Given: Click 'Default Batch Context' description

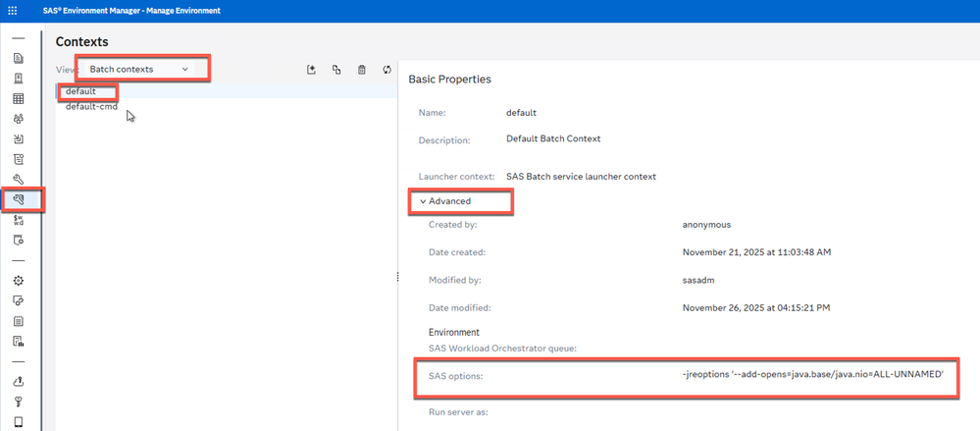Looking at the screenshot, I should click(x=553, y=138).
